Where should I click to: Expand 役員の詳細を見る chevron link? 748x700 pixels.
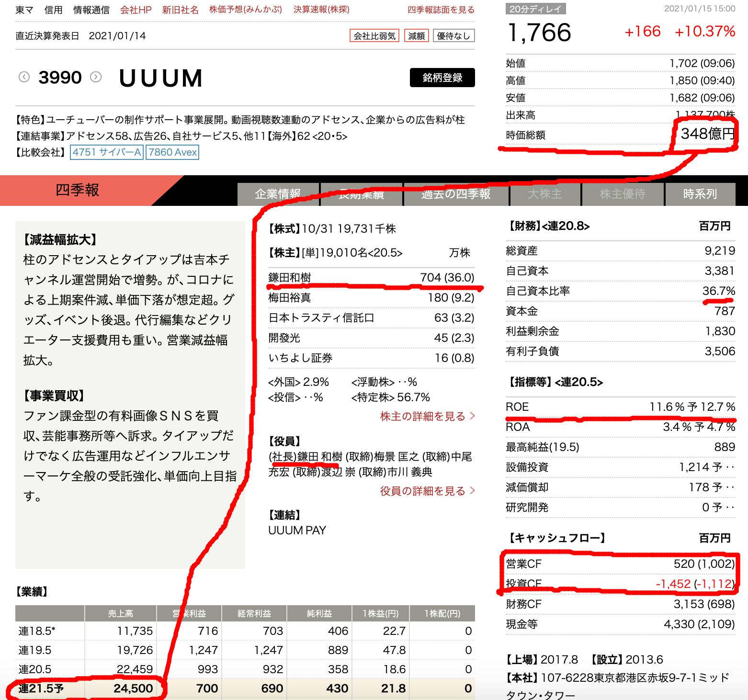point(427,491)
